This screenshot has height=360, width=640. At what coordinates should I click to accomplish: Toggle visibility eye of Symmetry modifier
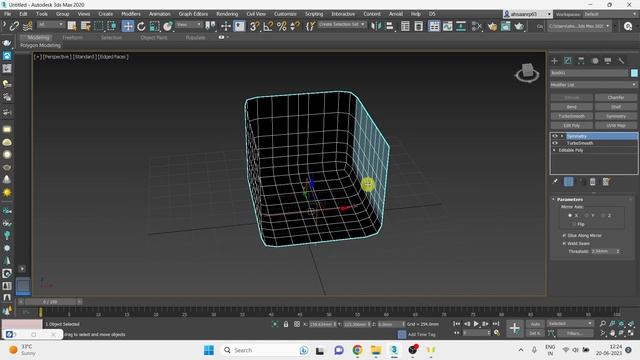tap(555, 136)
